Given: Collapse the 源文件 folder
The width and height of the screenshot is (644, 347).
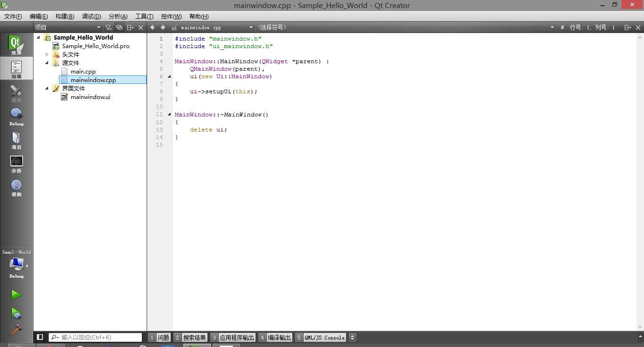Looking at the screenshot, I should [47, 63].
